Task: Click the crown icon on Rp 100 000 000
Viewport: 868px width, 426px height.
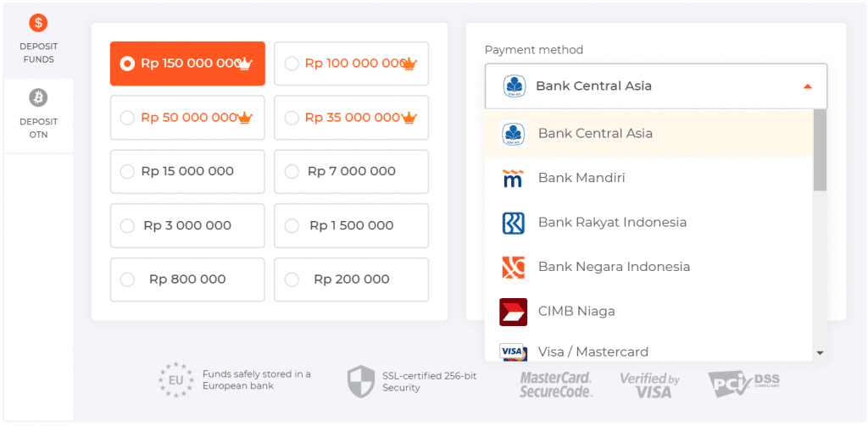Action: (x=408, y=64)
